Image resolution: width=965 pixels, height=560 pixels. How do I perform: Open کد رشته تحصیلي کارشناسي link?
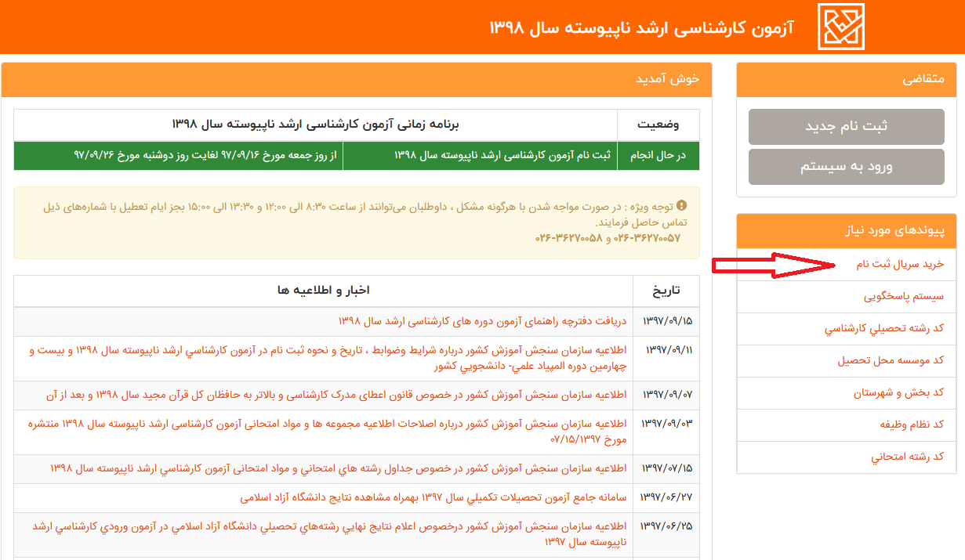[884, 329]
